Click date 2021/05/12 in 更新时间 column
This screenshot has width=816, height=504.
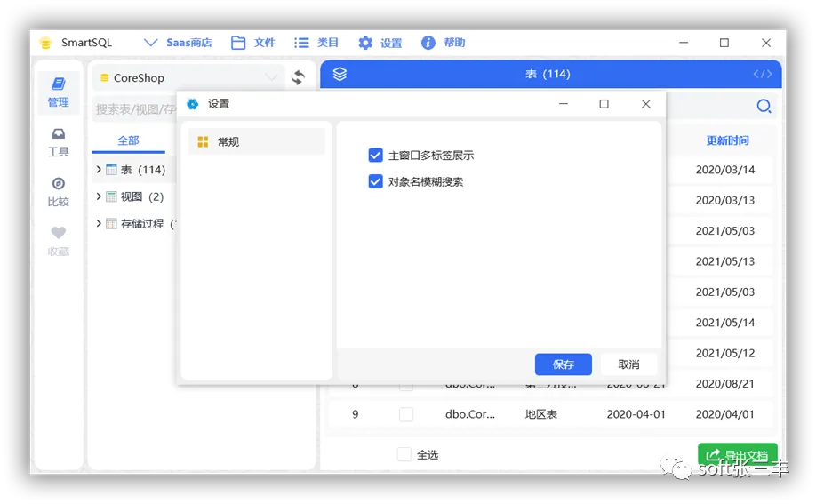pyautogui.click(x=725, y=353)
